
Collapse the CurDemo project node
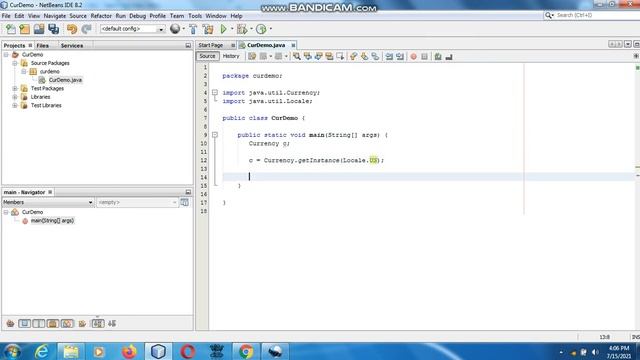6,55
